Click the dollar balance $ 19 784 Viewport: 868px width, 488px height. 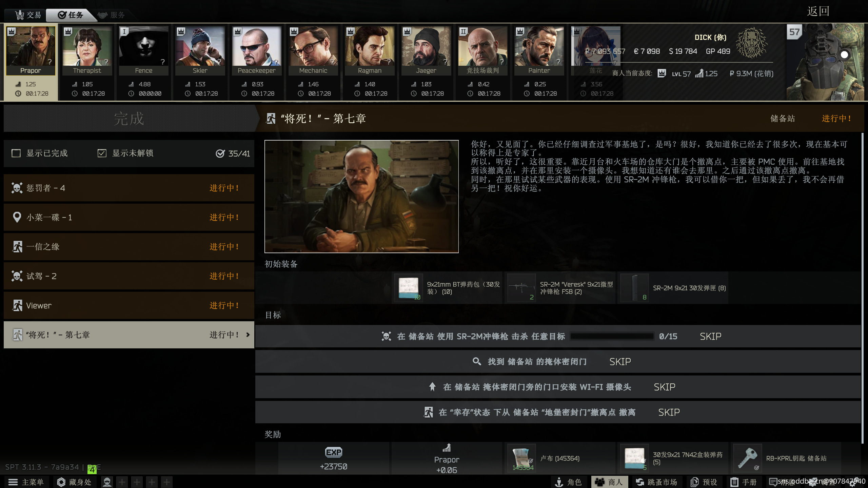[683, 51]
